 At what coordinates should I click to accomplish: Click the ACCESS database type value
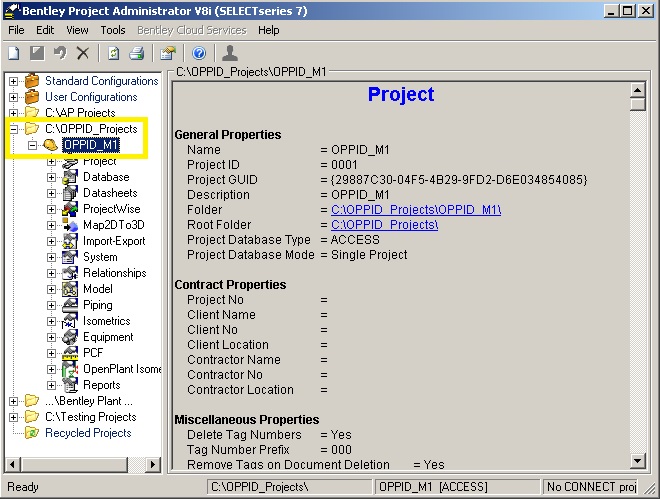[x=355, y=240]
